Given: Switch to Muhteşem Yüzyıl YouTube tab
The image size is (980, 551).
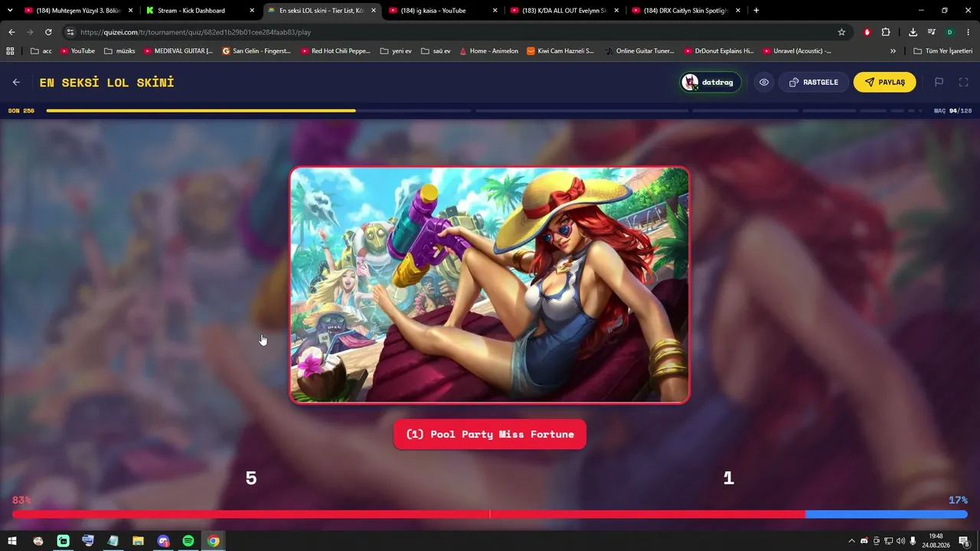Looking at the screenshot, I should tap(78, 11).
